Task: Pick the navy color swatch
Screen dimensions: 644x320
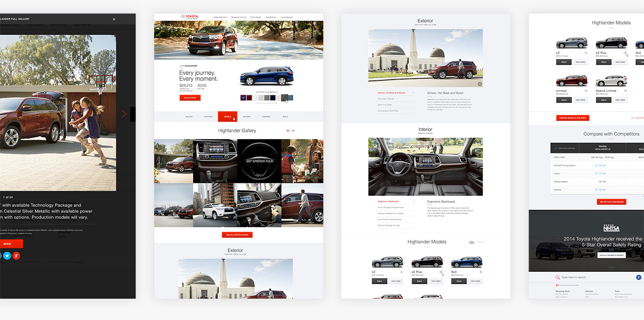Action: (273, 98)
